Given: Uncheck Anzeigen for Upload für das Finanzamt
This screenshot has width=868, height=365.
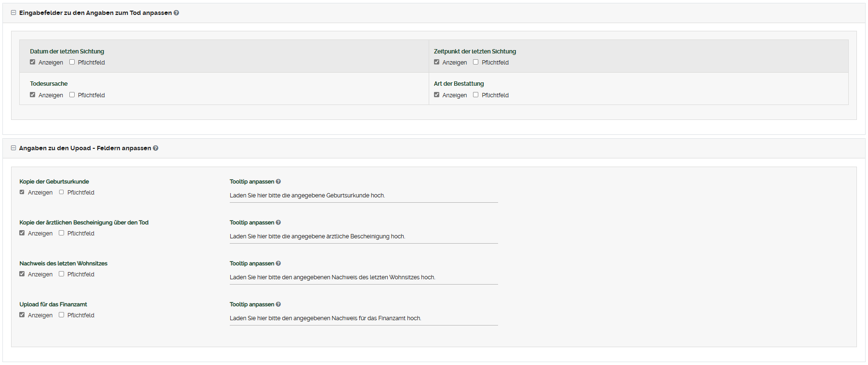Looking at the screenshot, I should point(22,315).
